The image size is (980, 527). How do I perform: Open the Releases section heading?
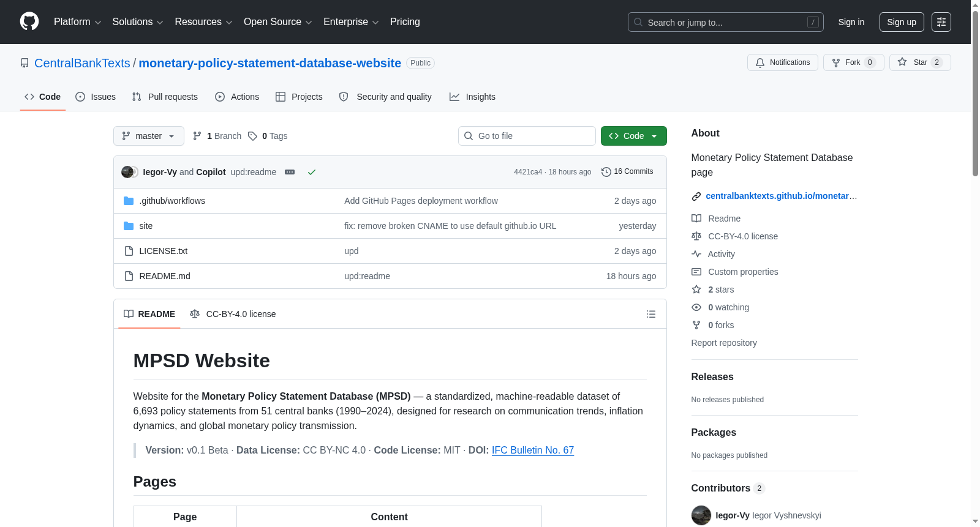click(x=712, y=377)
